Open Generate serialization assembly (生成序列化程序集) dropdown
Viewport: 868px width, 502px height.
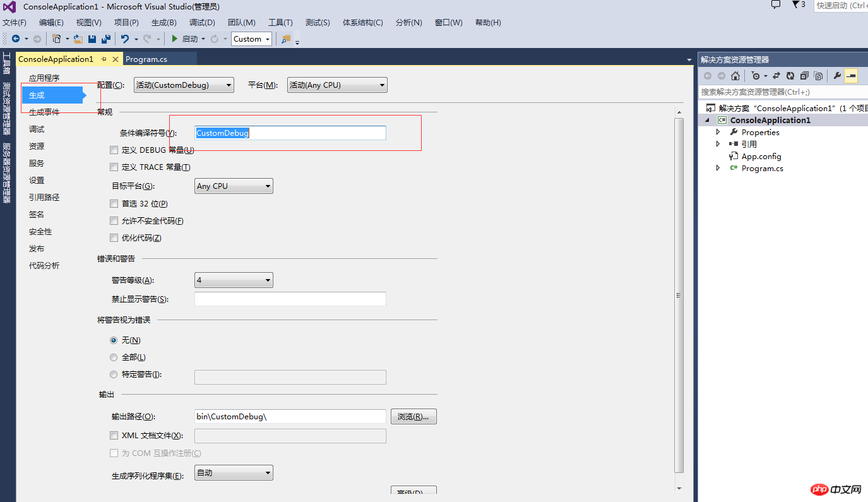[x=234, y=473]
